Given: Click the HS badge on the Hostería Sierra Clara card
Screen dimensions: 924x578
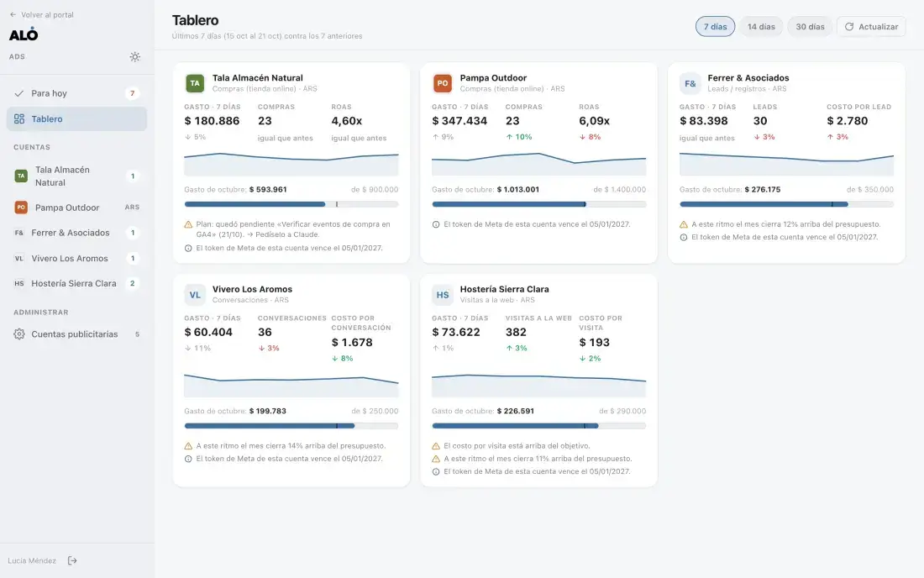Looking at the screenshot, I should (x=443, y=295).
